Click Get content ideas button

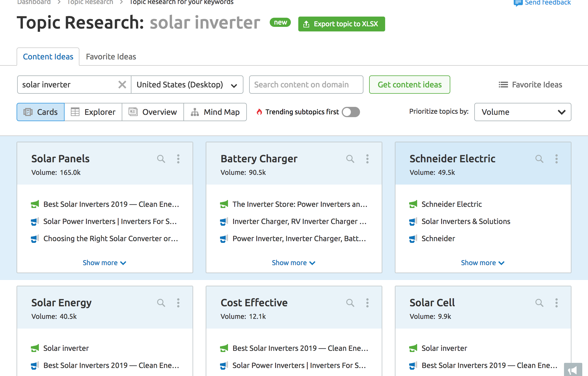tap(409, 85)
